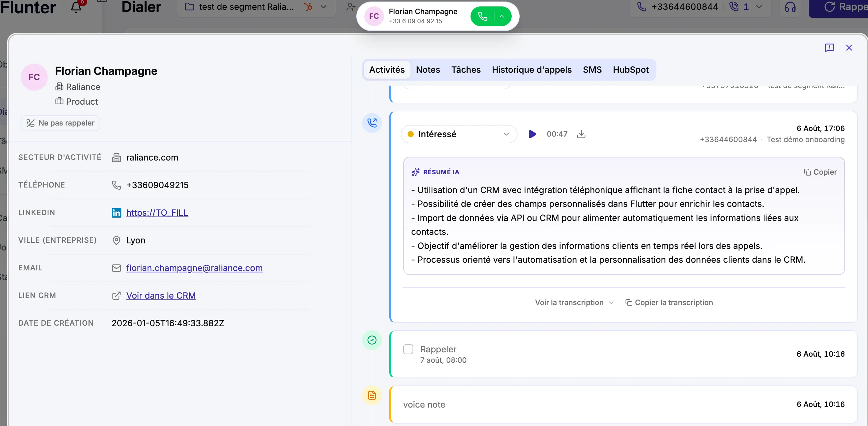
Task: Click the FC avatar in the profile header
Action: click(x=34, y=77)
